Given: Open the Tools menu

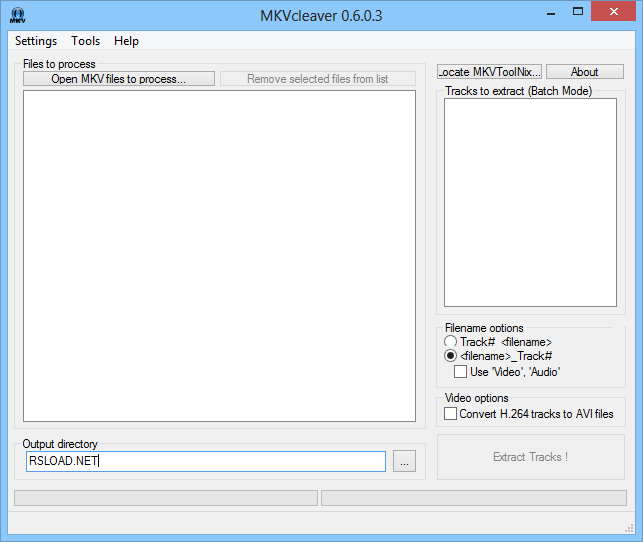Looking at the screenshot, I should [85, 41].
